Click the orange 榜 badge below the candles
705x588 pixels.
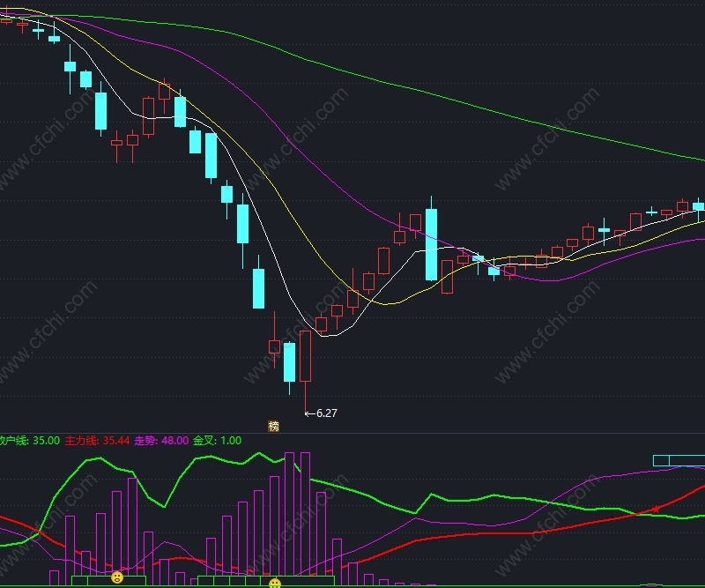pyautogui.click(x=273, y=426)
